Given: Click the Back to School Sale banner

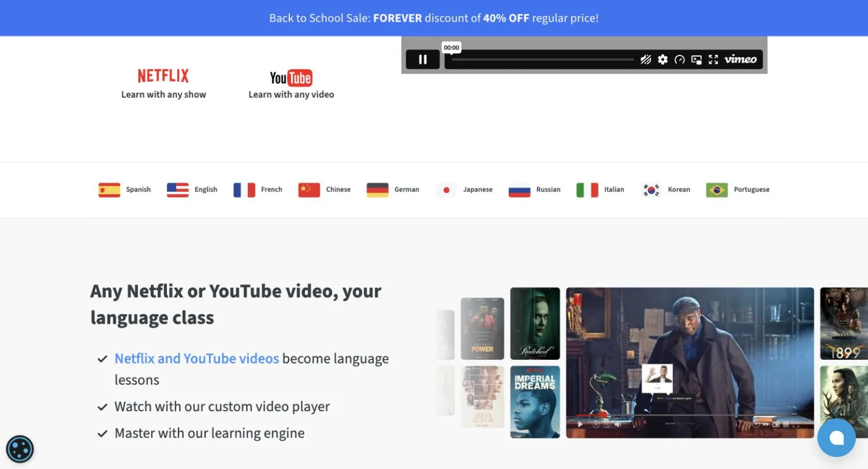Looking at the screenshot, I should (434, 18).
